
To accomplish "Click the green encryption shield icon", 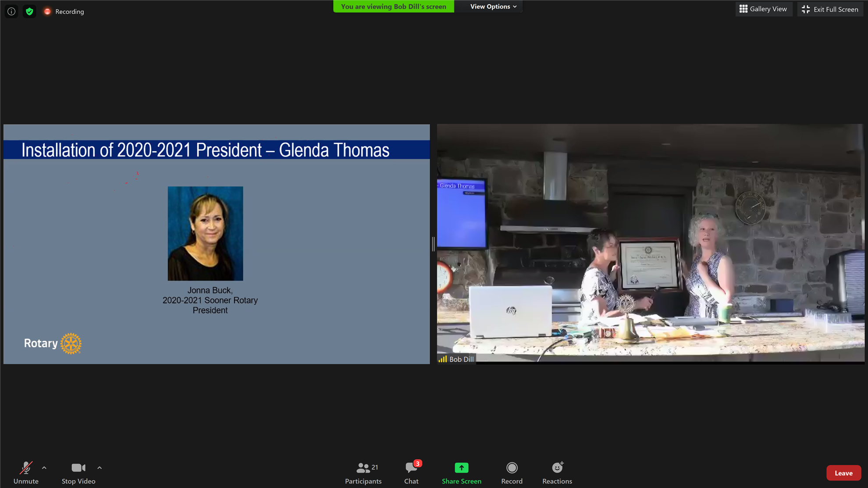I will coord(29,11).
